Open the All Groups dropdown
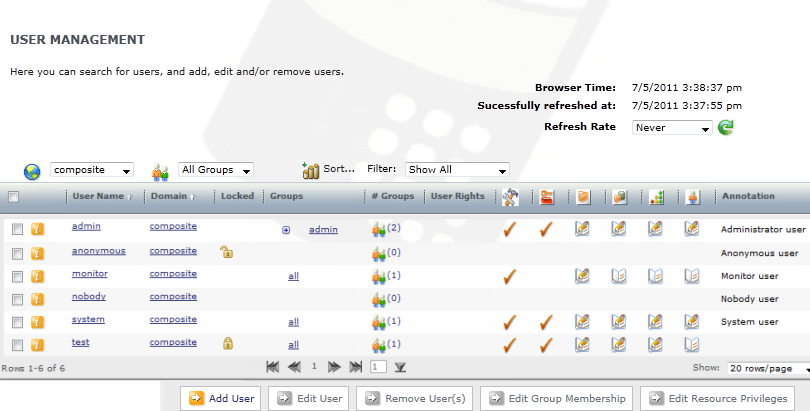Screen dimensions: 810x411 [215, 170]
